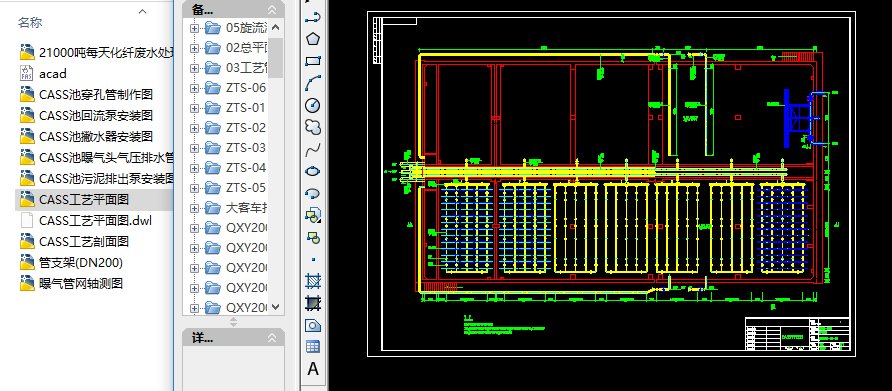Open file CASS工艺剖面图
Image resolution: width=892 pixels, height=391 pixels.
tap(84, 241)
